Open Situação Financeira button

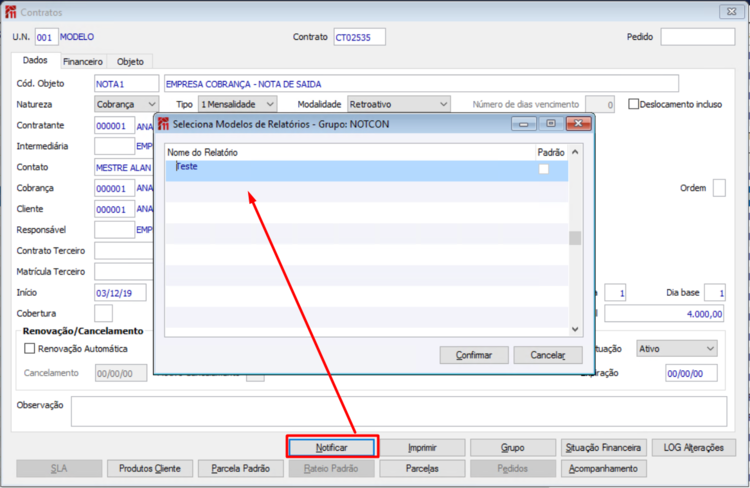pos(603,447)
